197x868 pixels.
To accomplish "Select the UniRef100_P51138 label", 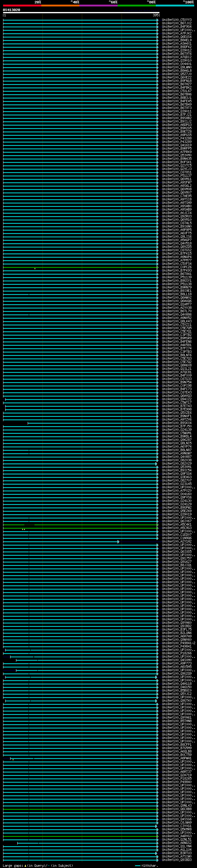I will (177, 284).
